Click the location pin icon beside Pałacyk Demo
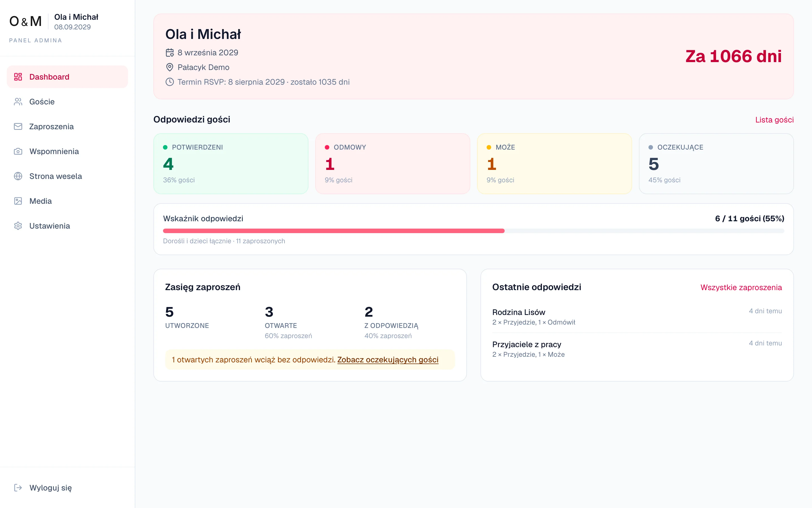The width and height of the screenshot is (812, 508). [x=170, y=67]
